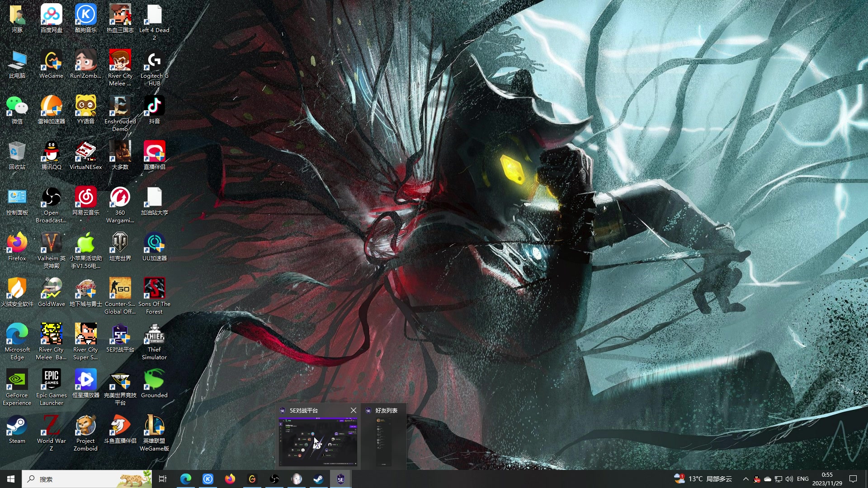This screenshot has width=868, height=488.
Task: Expand the hidden system tray icons chevron
Action: click(x=746, y=479)
